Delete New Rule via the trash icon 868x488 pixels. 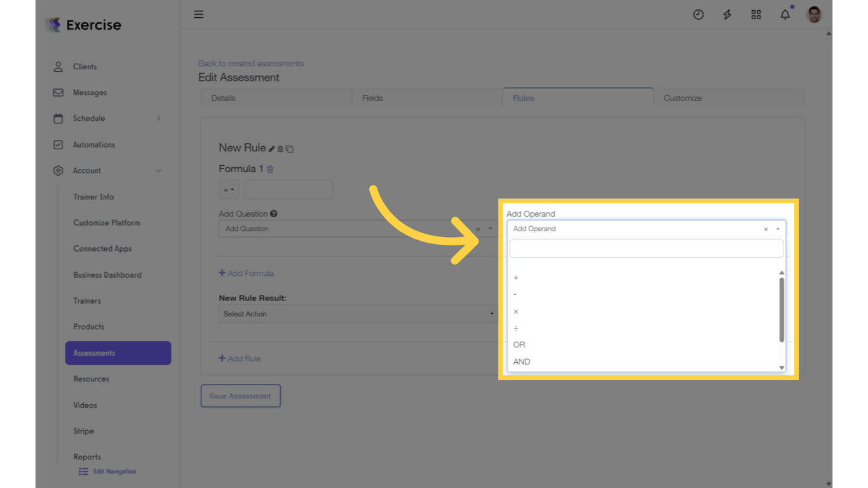tap(280, 148)
